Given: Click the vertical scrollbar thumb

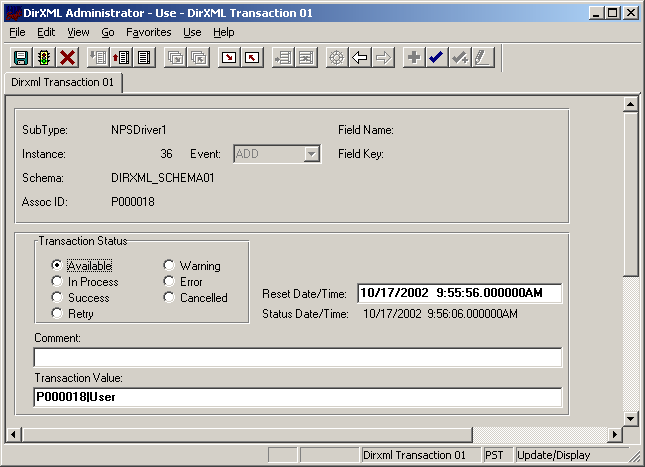Looking at the screenshot, I should (x=630, y=194).
